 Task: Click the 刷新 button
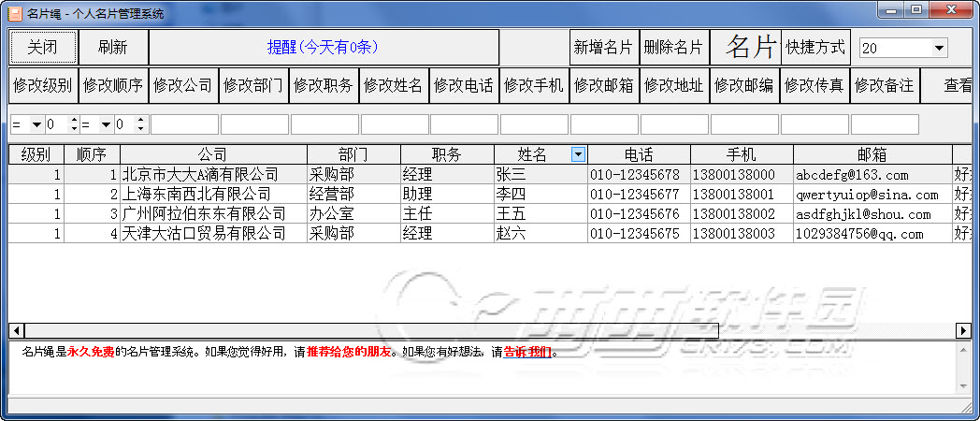point(113,47)
